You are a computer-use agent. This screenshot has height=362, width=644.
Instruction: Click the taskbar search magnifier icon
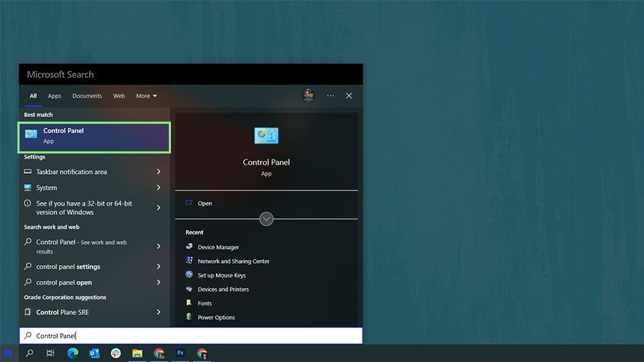point(29,353)
